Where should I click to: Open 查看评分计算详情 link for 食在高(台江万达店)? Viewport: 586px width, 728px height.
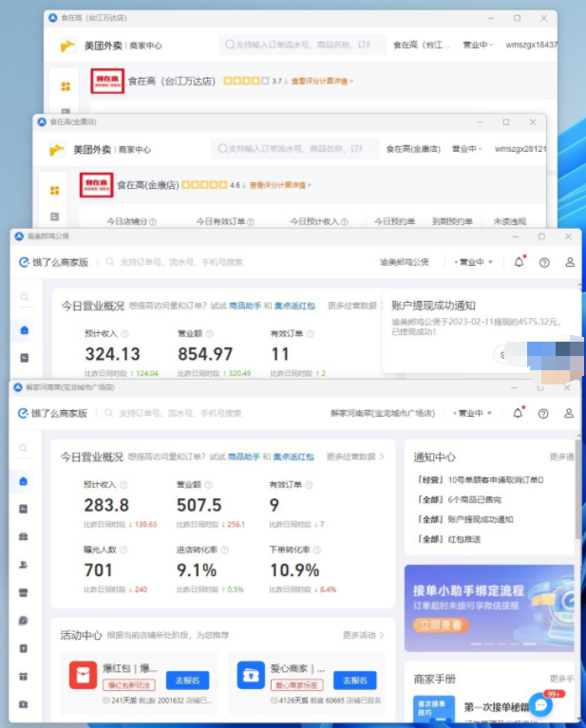[x=323, y=82]
